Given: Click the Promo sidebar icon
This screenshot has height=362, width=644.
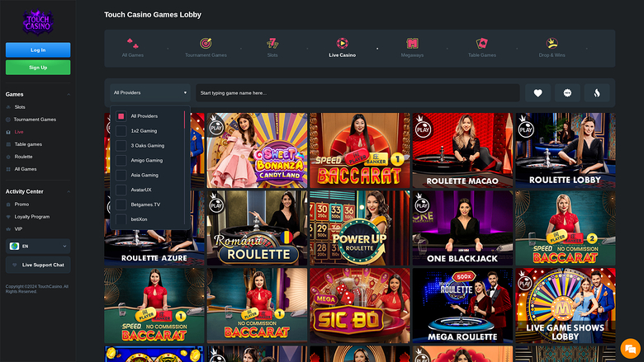Looking at the screenshot, I should (x=8, y=205).
